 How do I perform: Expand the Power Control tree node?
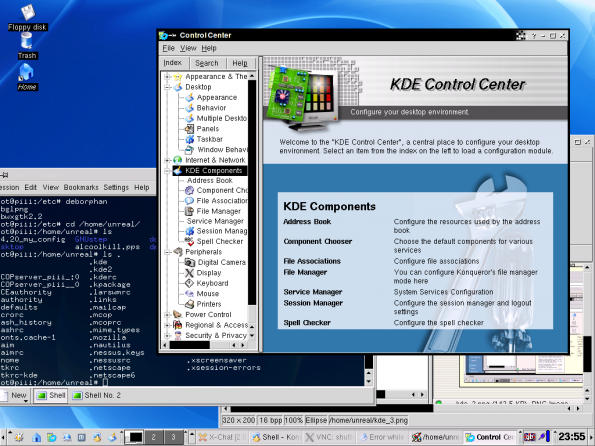coord(167,315)
